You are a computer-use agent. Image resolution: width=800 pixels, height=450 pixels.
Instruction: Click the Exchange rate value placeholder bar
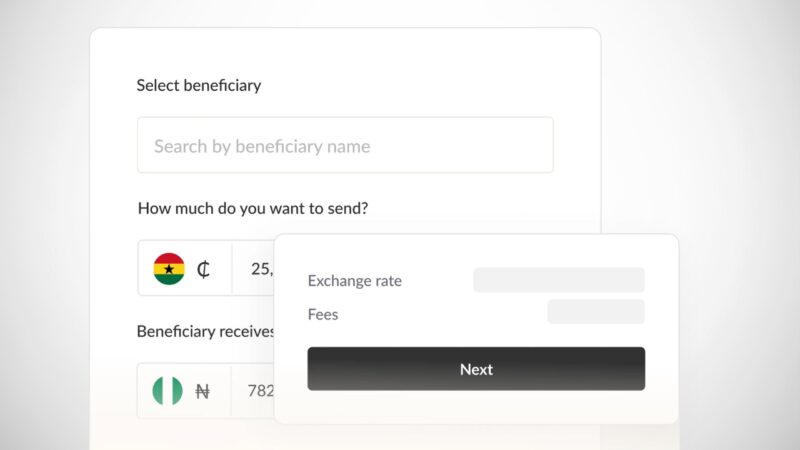coord(558,280)
